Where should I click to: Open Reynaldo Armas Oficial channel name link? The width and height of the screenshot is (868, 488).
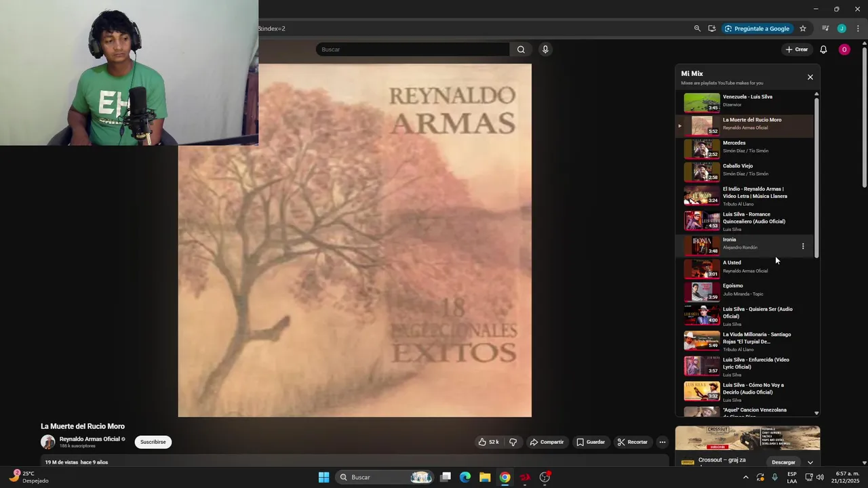(90, 439)
